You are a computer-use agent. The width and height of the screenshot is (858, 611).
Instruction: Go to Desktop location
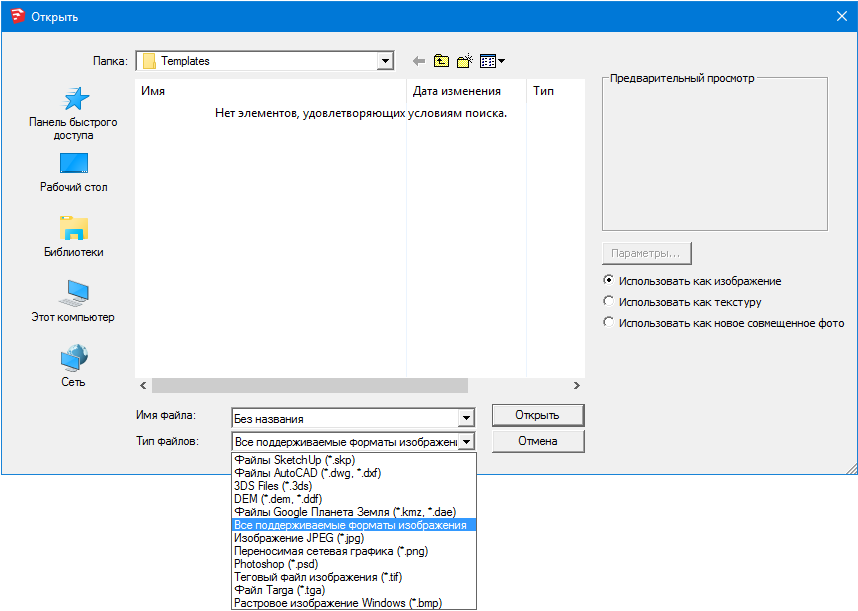click(73, 172)
